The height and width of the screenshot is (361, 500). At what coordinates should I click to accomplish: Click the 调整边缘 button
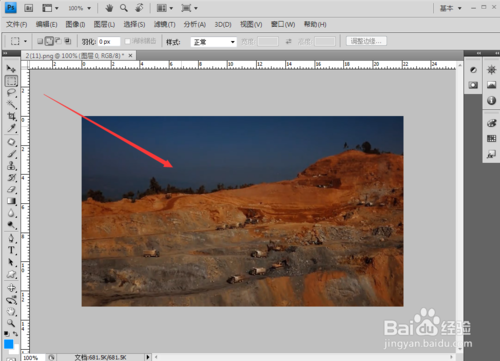(x=366, y=41)
